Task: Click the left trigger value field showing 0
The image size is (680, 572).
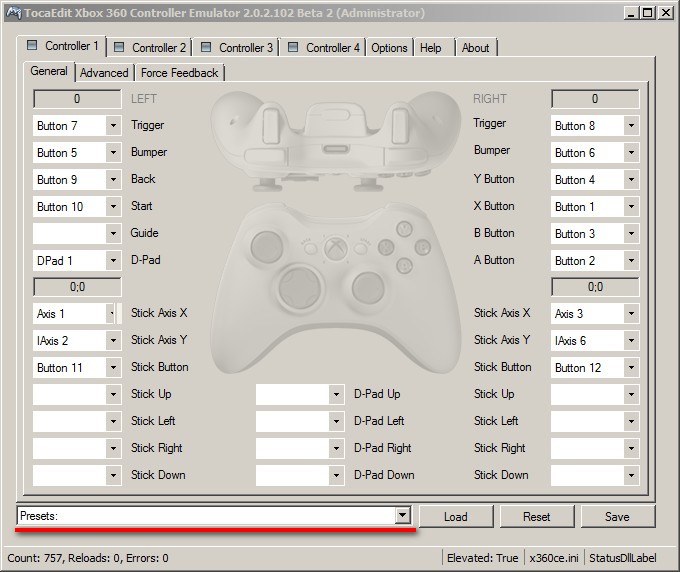Action: 77,99
